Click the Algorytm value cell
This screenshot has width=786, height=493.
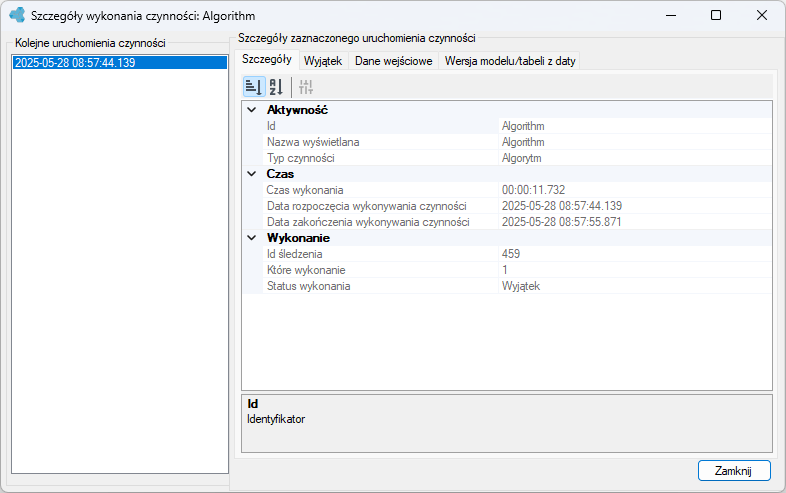635,158
